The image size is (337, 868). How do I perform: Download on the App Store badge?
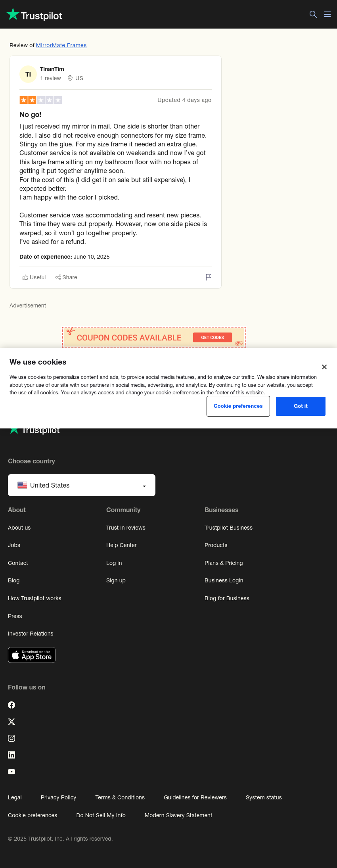(32, 655)
